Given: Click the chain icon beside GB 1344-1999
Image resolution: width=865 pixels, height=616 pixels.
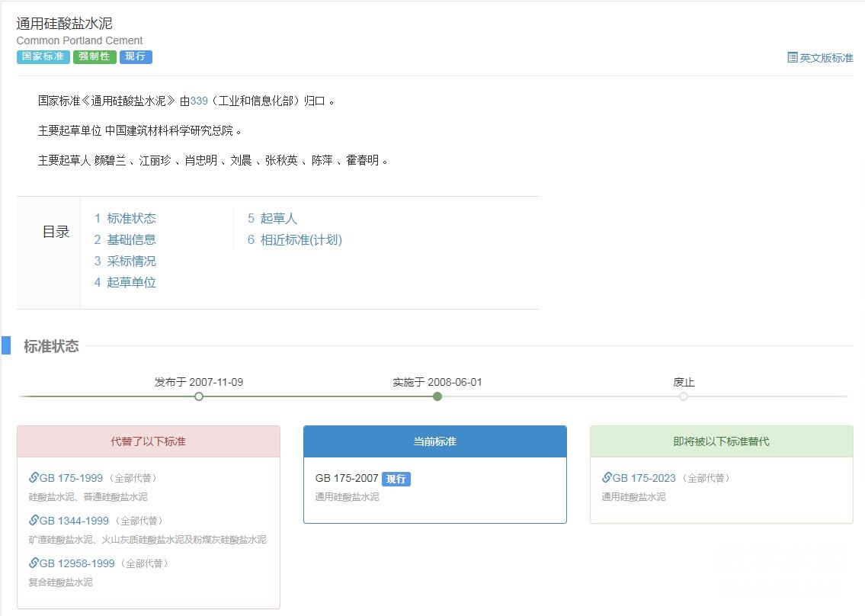Looking at the screenshot, I should click(x=34, y=520).
